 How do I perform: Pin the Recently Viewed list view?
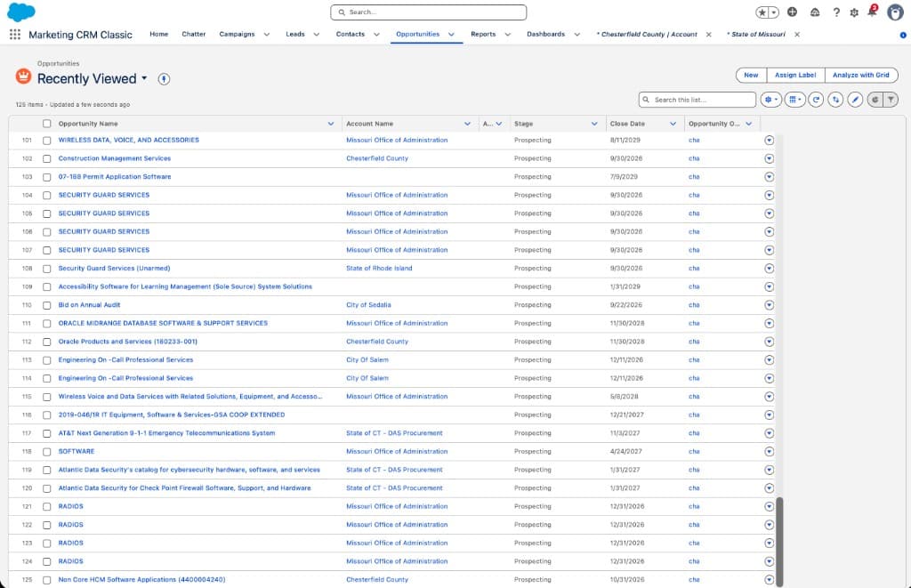[164, 79]
